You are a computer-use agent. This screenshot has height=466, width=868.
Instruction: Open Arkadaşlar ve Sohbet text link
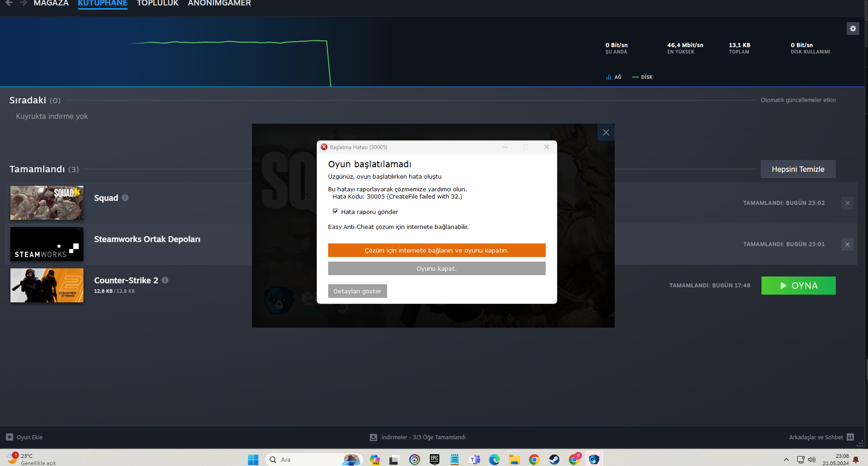point(816,437)
